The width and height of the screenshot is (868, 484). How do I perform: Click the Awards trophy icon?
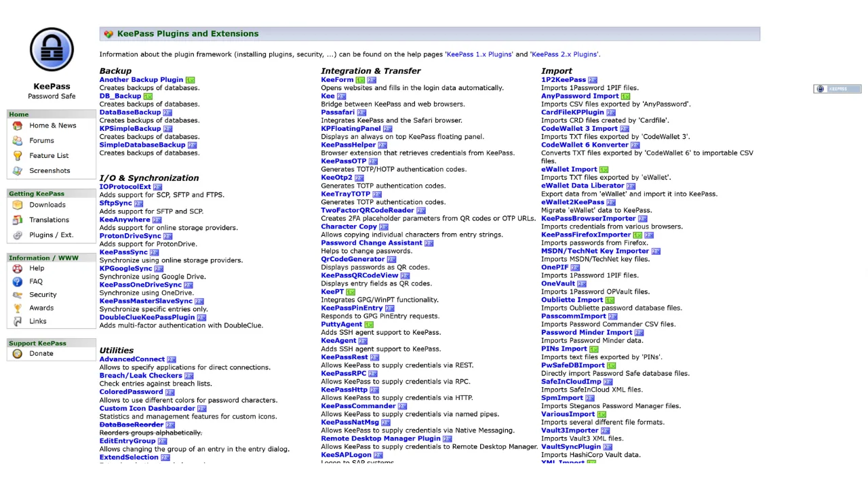[17, 308]
